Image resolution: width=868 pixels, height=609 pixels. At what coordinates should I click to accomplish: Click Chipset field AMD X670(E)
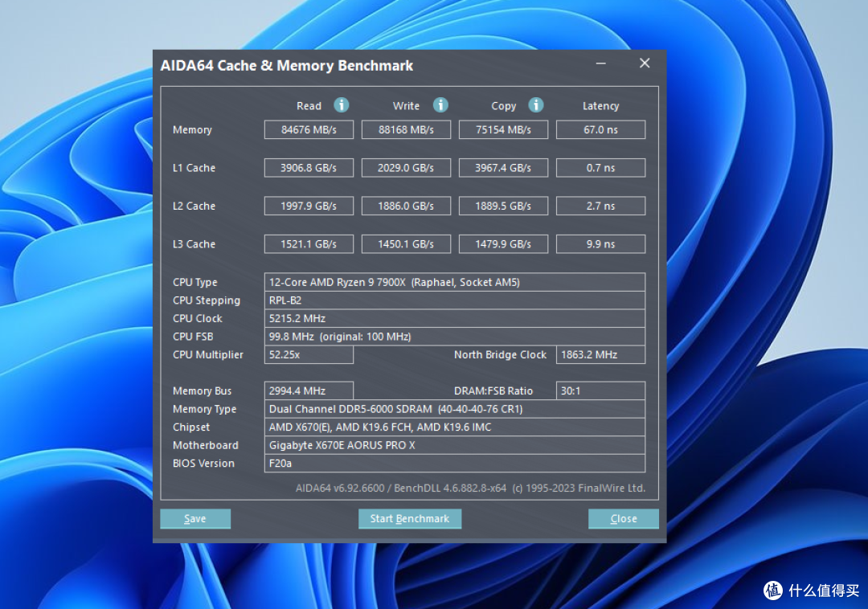click(454, 427)
